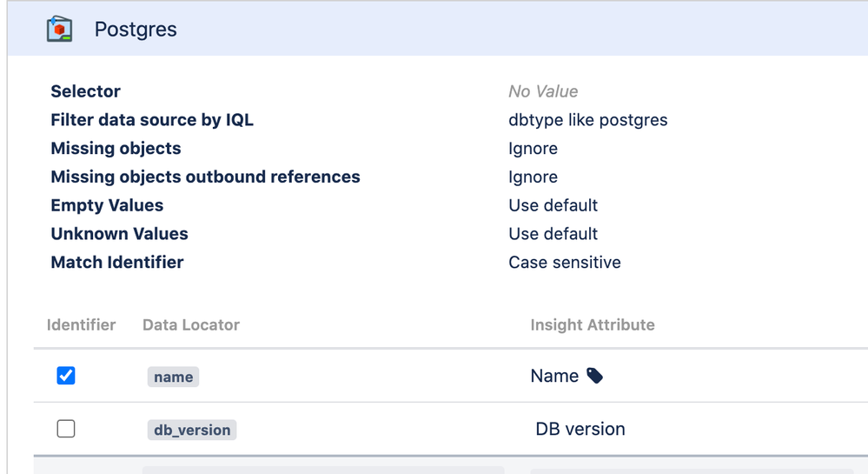868x474 pixels.
Task: Click the label tag icon beside Name
Action: tap(594, 376)
